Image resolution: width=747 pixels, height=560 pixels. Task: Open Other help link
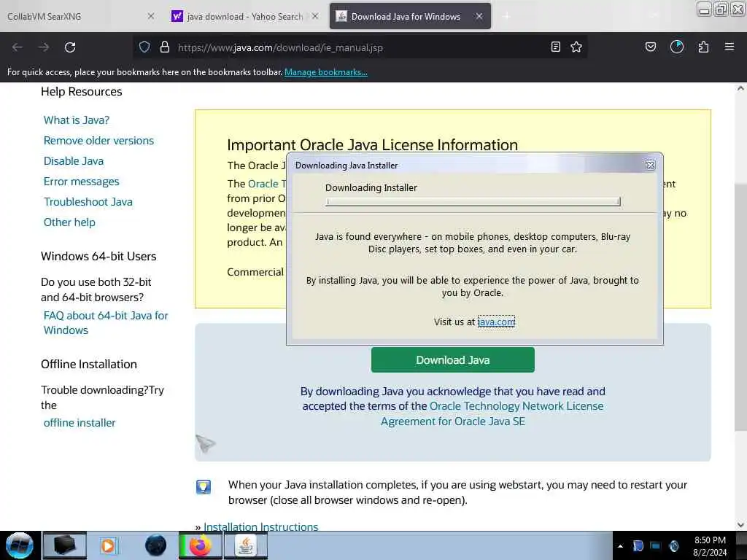coord(69,222)
